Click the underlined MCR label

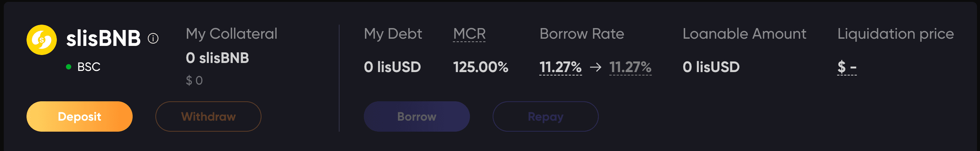[x=469, y=34]
